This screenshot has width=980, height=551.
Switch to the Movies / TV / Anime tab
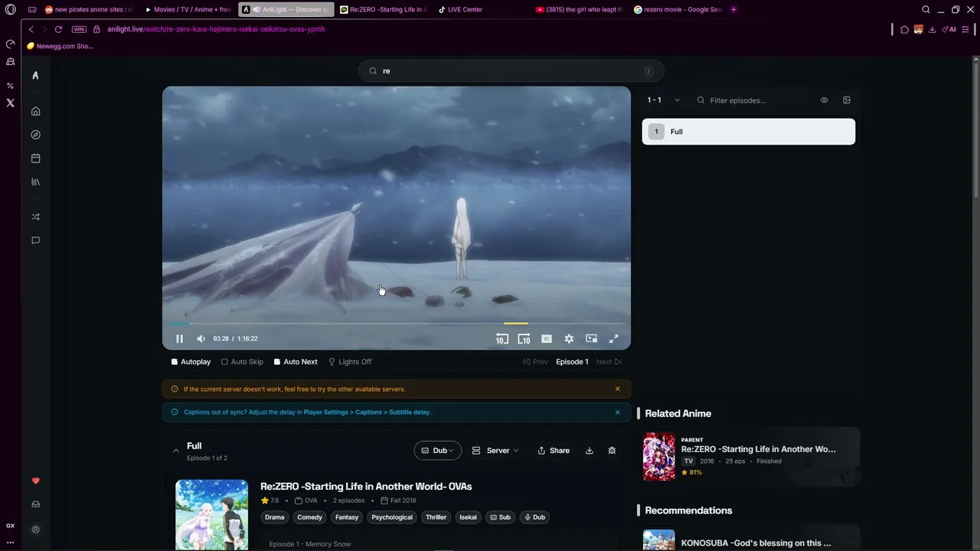point(188,10)
